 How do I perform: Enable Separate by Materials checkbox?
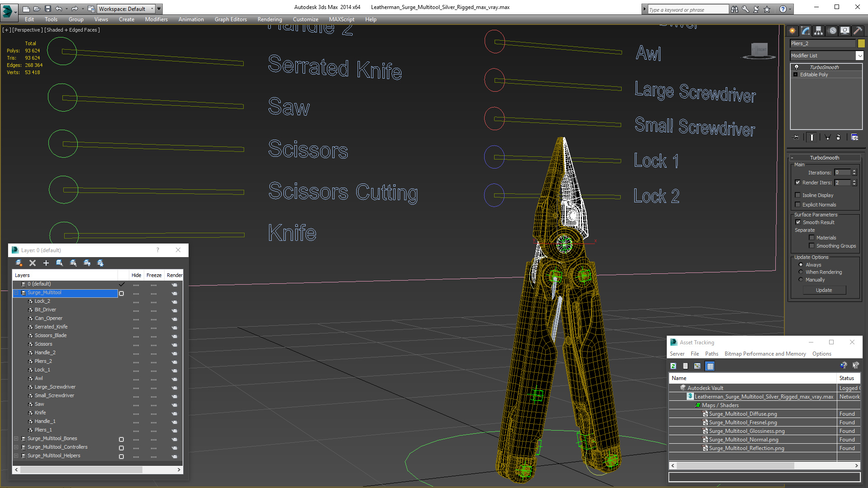(811, 238)
